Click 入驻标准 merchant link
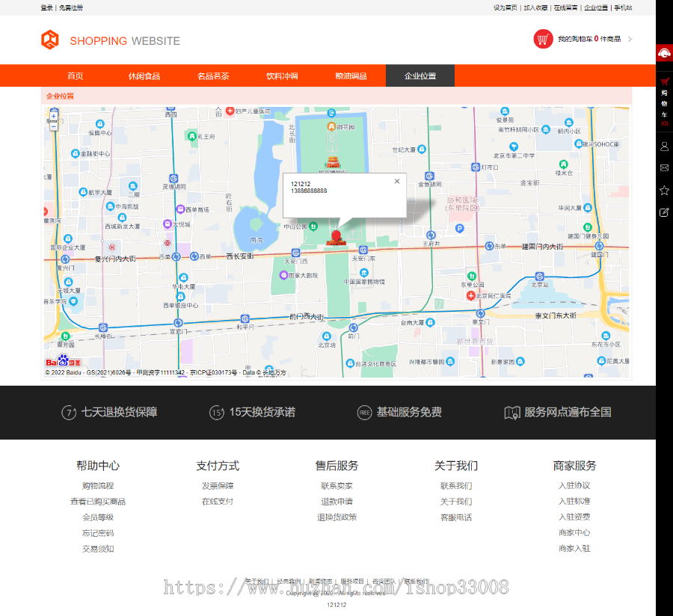This screenshot has width=673, height=616. click(x=574, y=501)
